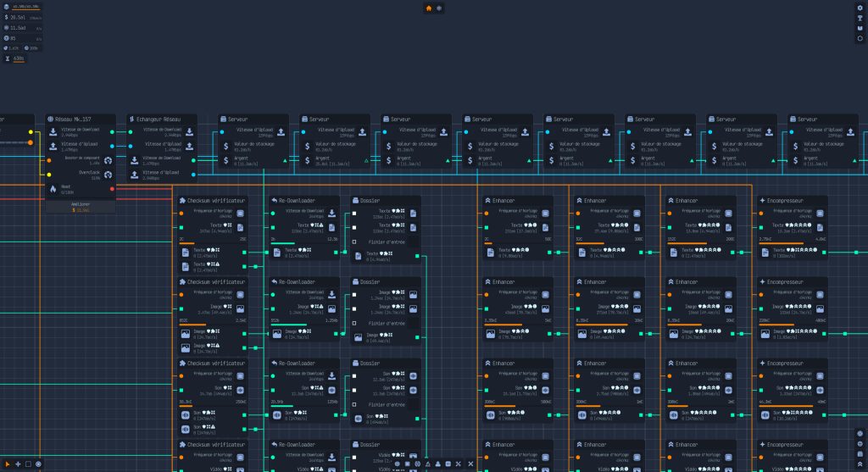Viewport: 868px width, 472px height.
Task: Click the close X icon in bottom toolbar
Action: click(x=470, y=464)
